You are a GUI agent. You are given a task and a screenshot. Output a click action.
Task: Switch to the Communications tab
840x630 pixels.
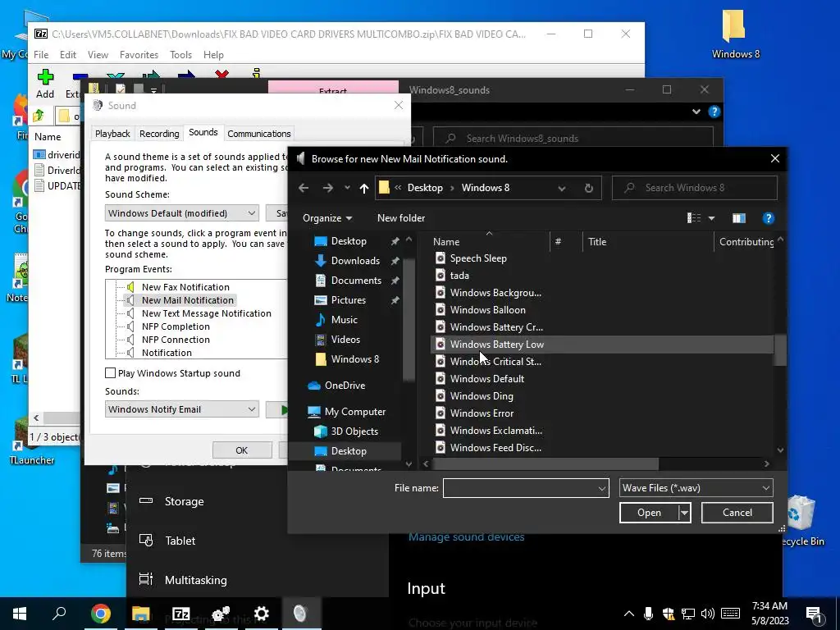258,134
